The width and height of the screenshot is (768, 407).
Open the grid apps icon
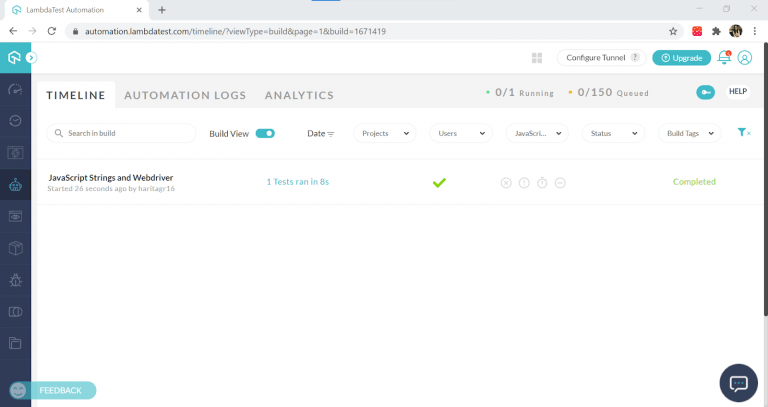pos(537,58)
